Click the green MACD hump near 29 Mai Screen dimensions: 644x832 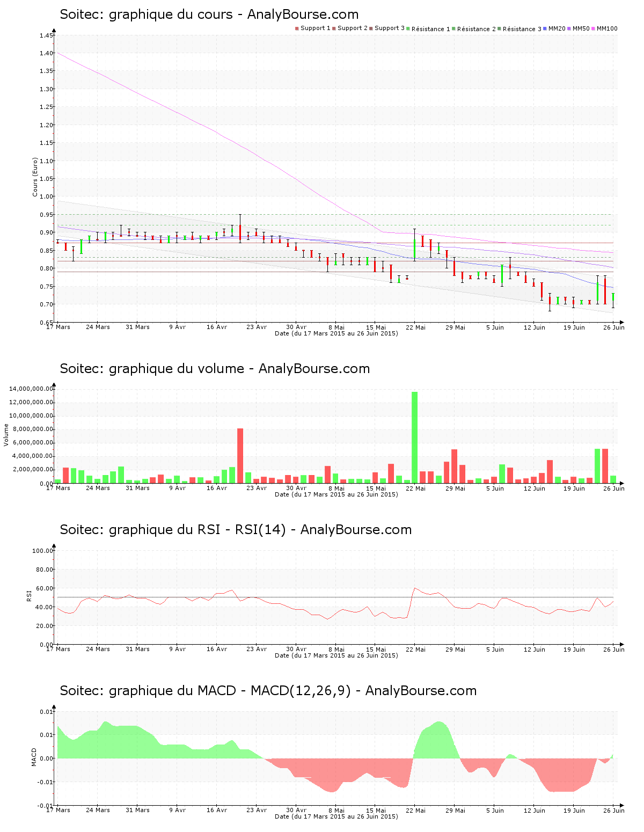(437, 743)
